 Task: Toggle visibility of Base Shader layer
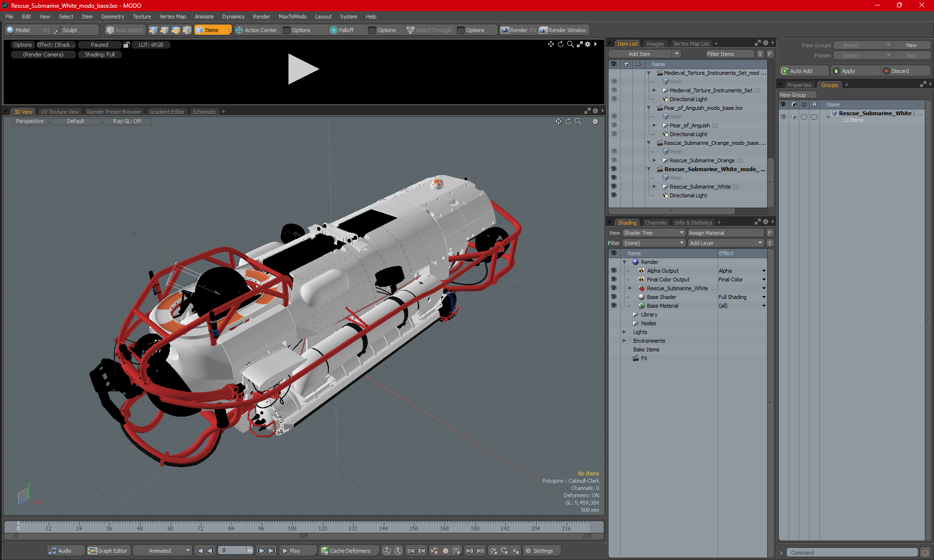(x=613, y=297)
